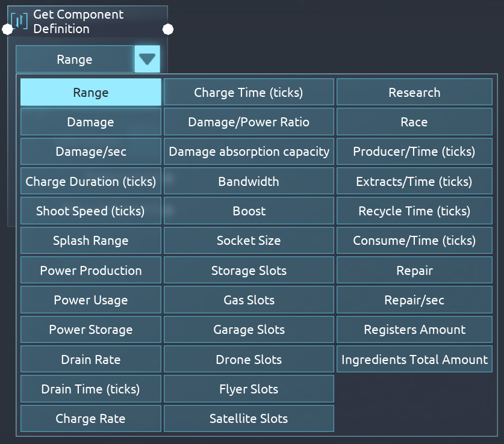Select Drain Time (ticks)

91,389
